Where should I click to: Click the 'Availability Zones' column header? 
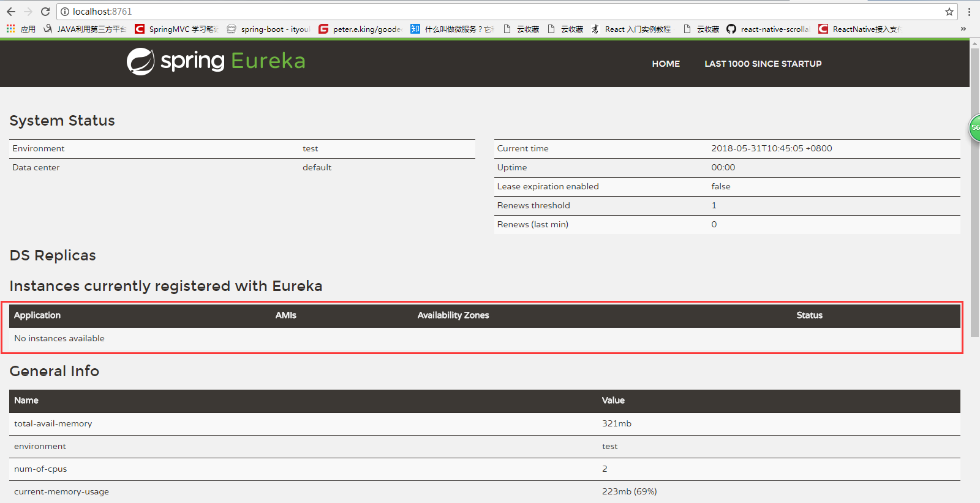[453, 315]
